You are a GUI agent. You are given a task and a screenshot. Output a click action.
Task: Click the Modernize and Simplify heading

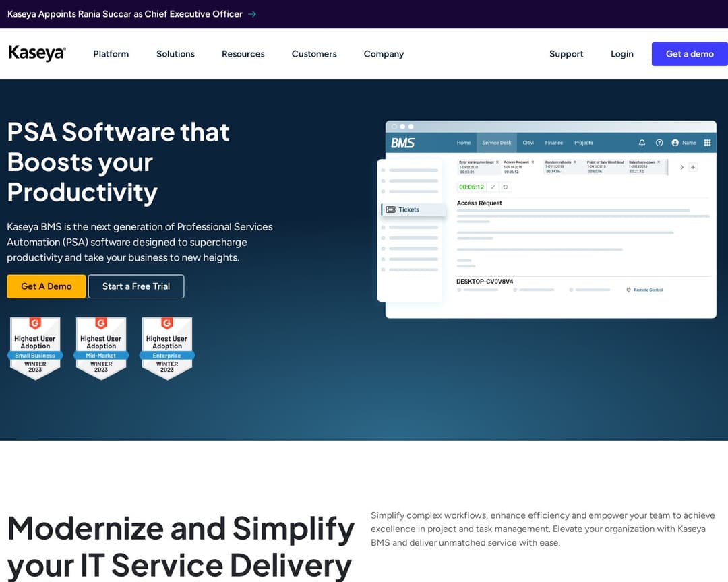click(x=181, y=547)
